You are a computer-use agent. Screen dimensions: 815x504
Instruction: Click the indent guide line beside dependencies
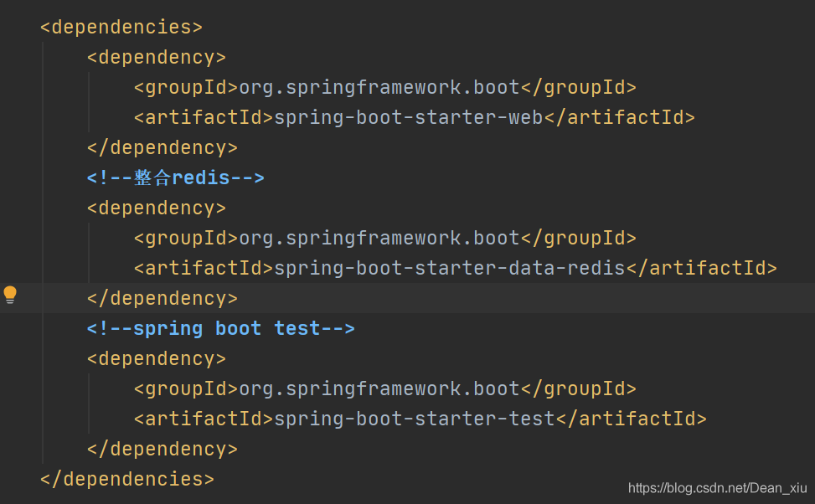43,251
